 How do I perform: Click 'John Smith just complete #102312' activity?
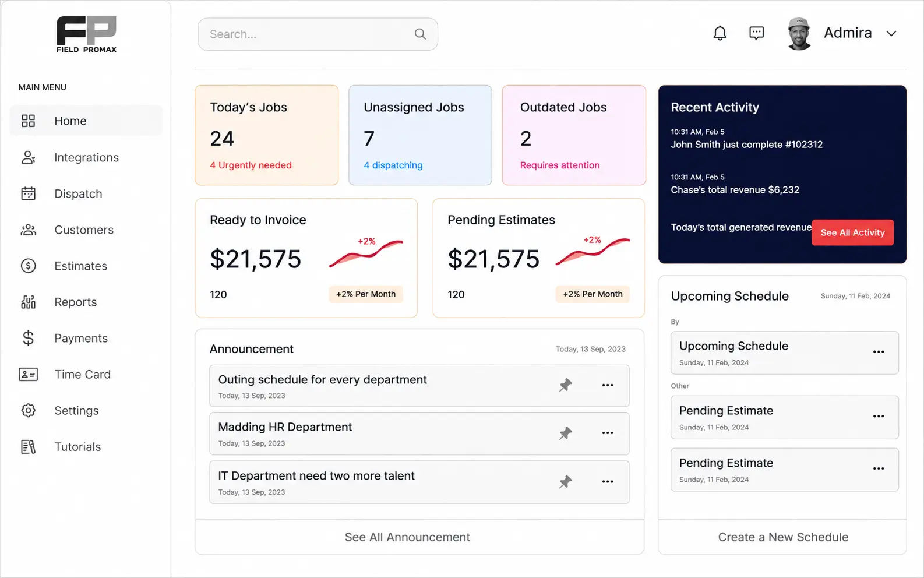click(x=746, y=144)
